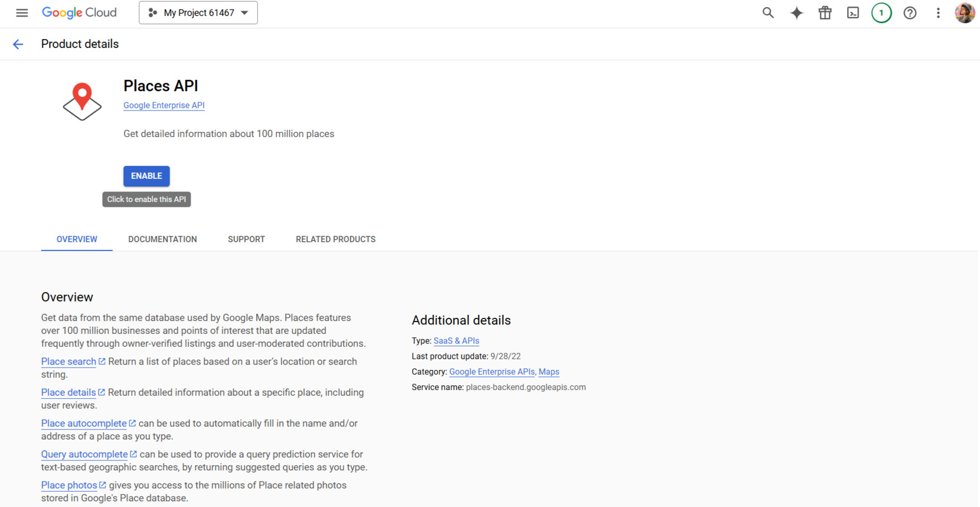Click the SaaS & APIs type link

(456, 341)
